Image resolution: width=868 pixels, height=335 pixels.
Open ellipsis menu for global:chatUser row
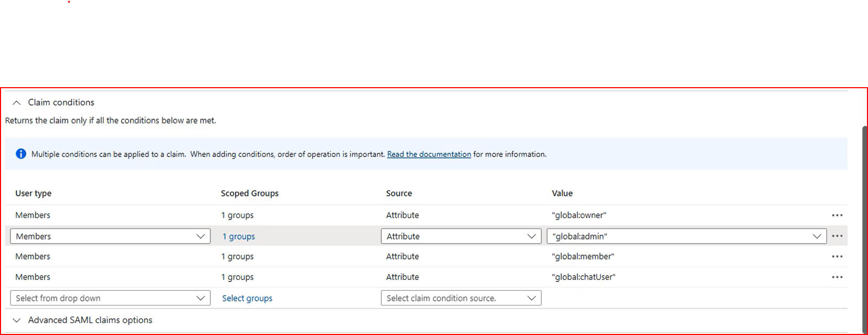tap(837, 277)
